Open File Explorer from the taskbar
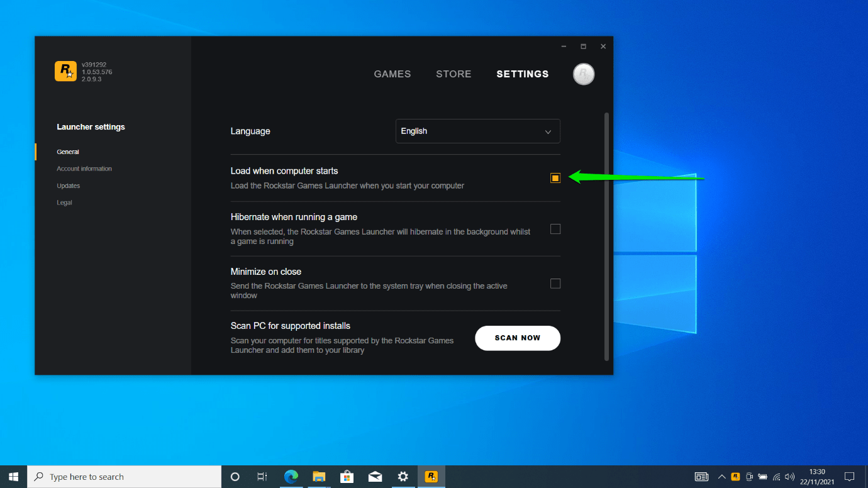The width and height of the screenshot is (868, 488). 319,477
